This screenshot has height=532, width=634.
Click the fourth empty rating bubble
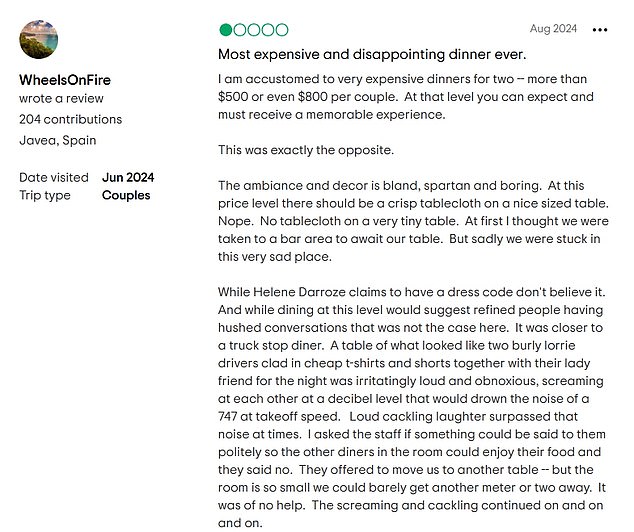coord(268,30)
